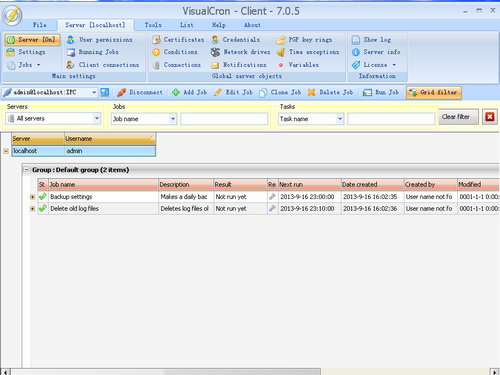Open Time exceptions
The height and width of the screenshot is (375, 500).
coord(308,52)
